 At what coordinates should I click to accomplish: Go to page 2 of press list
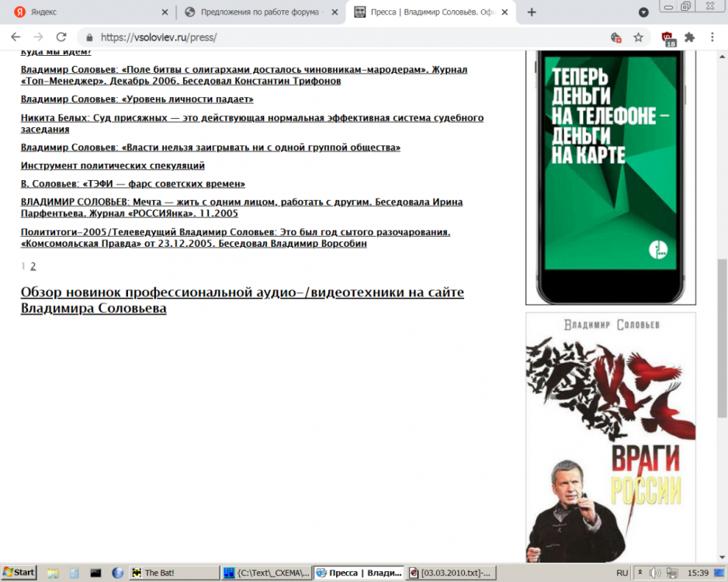(x=33, y=266)
